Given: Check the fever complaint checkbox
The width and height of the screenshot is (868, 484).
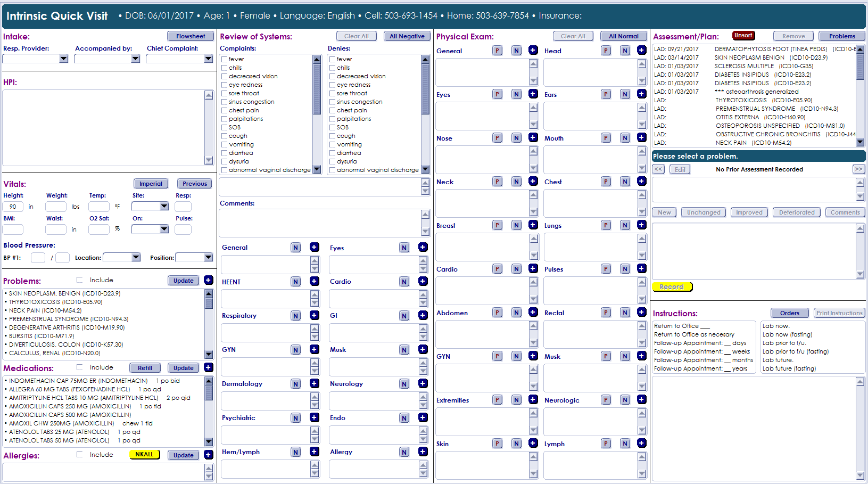Looking at the screenshot, I should click(225, 60).
